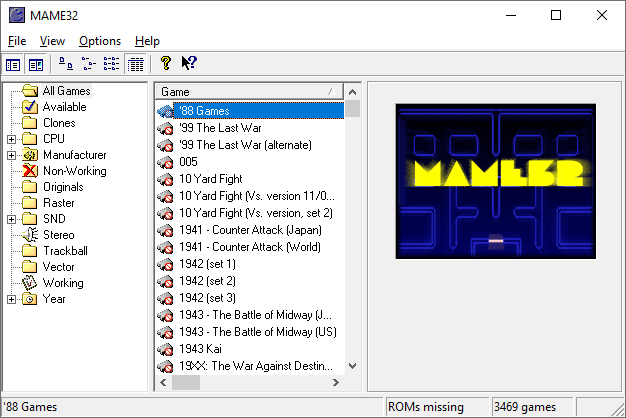
Task: Select 1943 - The Battle of Midway (US)
Action: click(x=258, y=332)
